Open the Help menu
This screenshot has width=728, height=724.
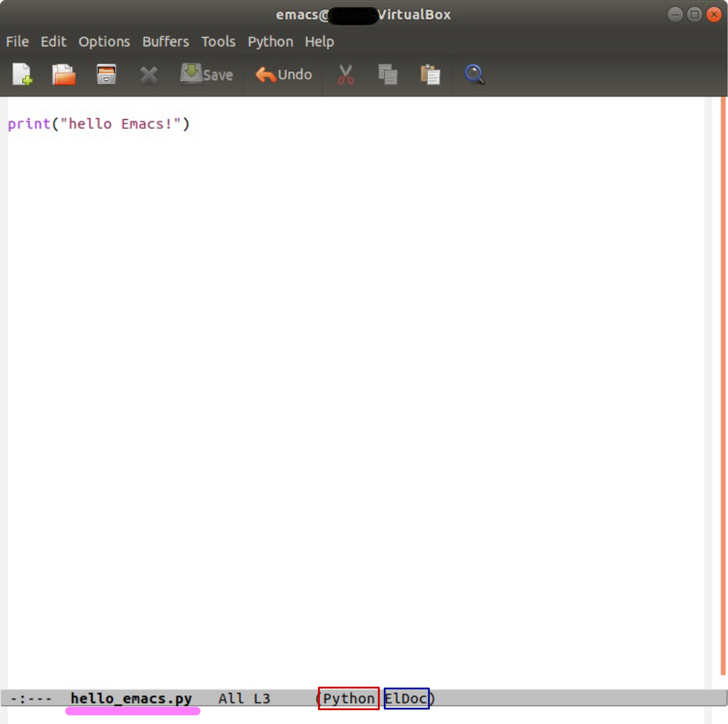(319, 42)
